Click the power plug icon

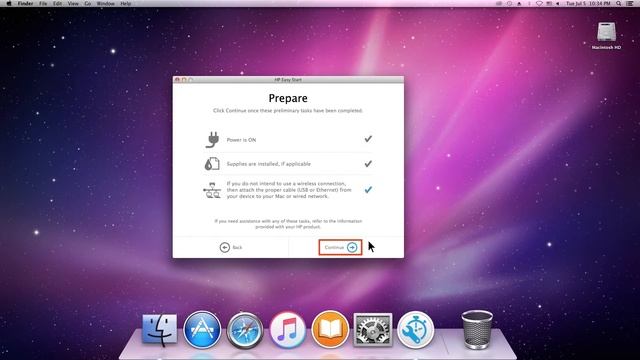[x=212, y=140]
